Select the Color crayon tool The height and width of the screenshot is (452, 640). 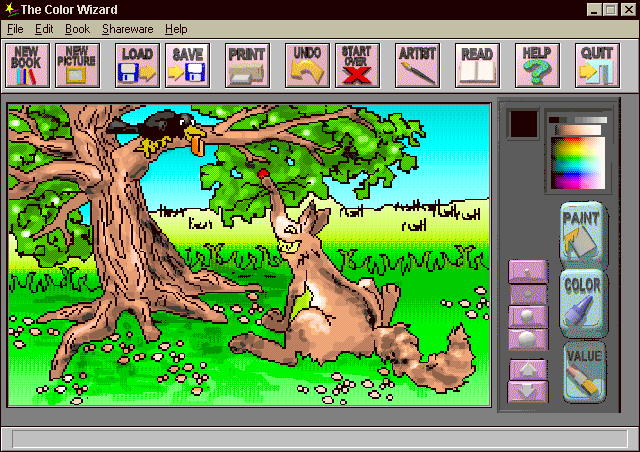point(583,302)
